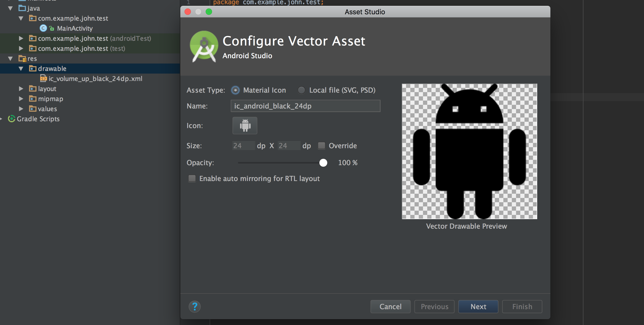Expand the com.example.john.test (androidTest) package
This screenshot has width=644, height=325.
(21, 38)
